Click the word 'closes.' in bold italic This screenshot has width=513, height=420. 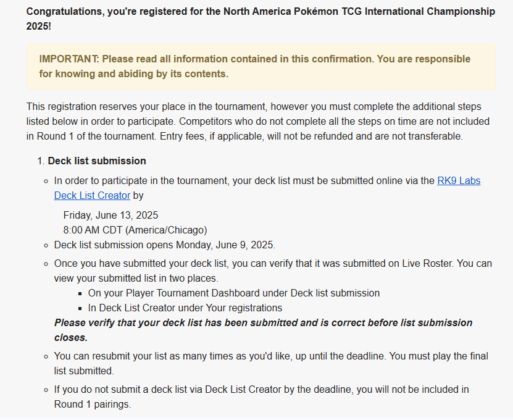(71, 337)
